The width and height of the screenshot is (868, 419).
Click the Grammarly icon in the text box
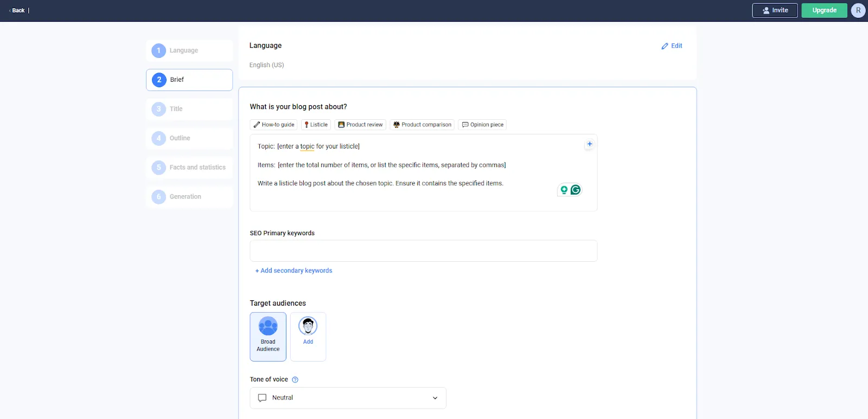(x=576, y=190)
